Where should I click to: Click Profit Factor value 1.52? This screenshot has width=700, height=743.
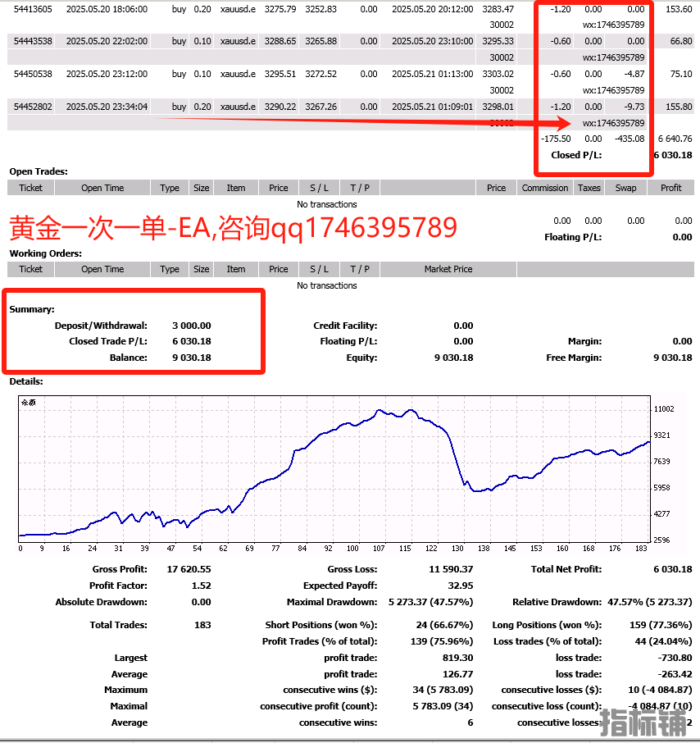point(202,586)
